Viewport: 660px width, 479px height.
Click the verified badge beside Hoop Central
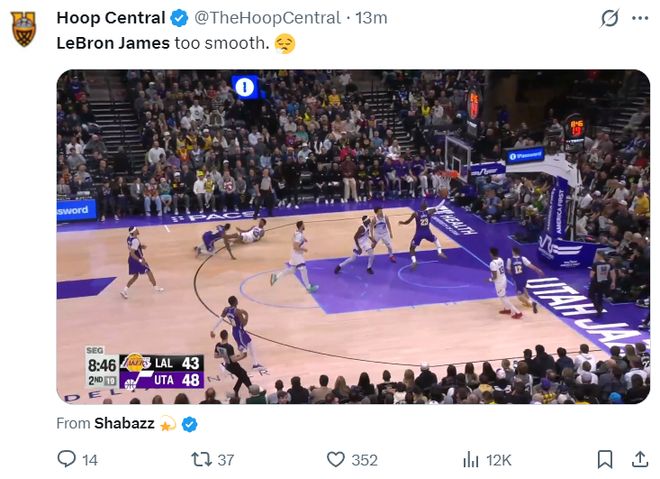pos(179,18)
